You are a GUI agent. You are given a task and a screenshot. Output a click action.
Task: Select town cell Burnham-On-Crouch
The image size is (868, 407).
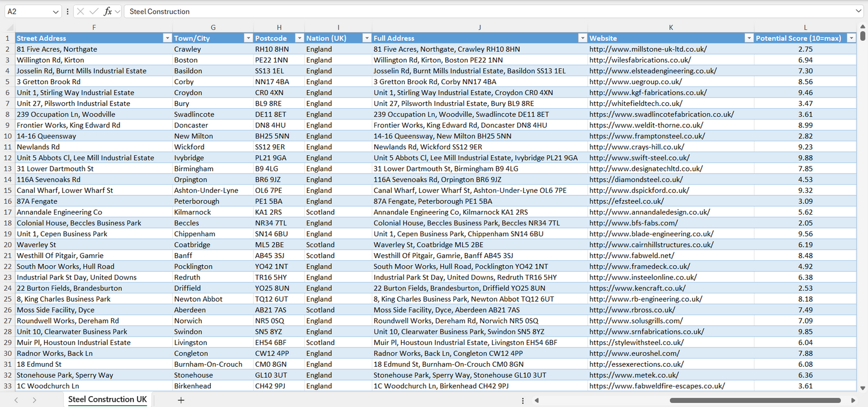pos(213,364)
